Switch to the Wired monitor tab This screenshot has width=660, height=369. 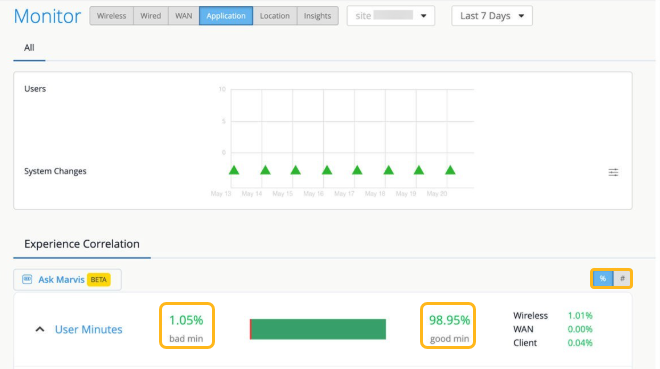coord(151,16)
